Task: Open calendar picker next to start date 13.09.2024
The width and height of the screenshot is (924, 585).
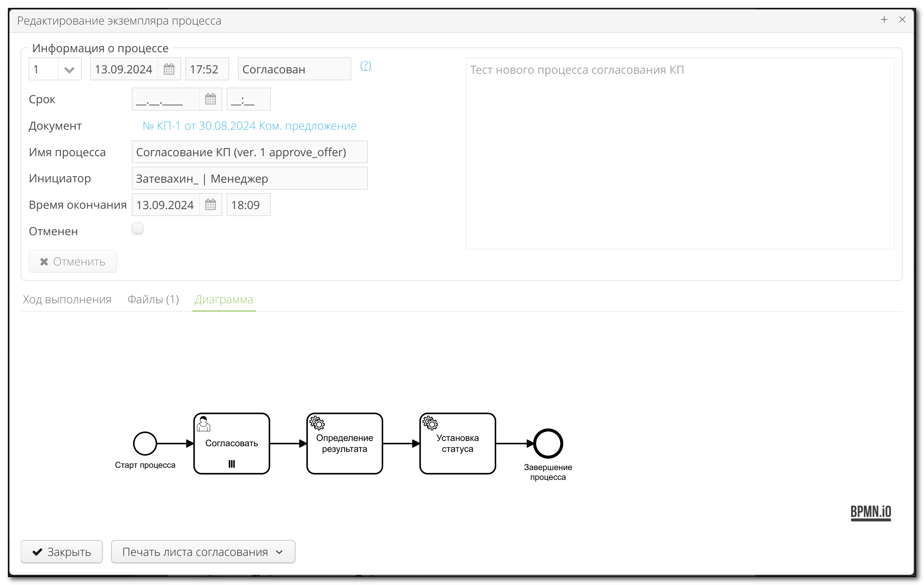Action: 169,69
